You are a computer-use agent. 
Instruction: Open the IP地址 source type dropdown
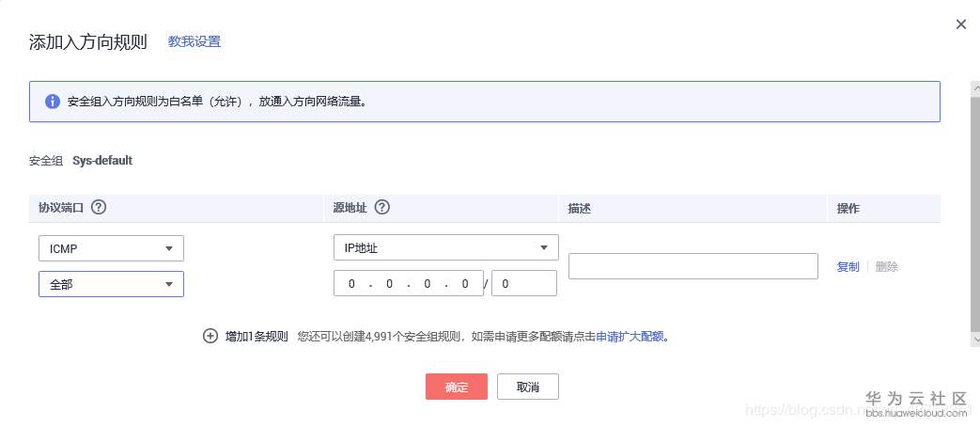click(445, 248)
